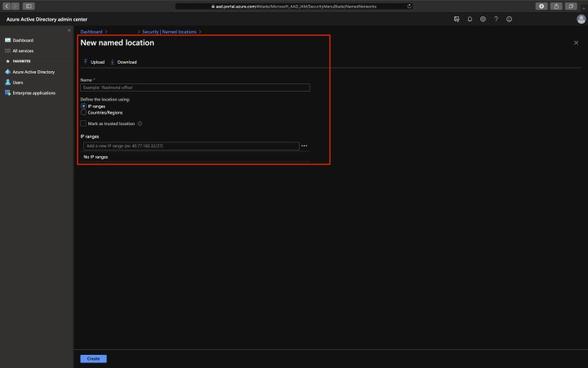Viewport: 588px width, 368px height.
Task: Click the Download arrow icon
Action: click(x=113, y=62)
